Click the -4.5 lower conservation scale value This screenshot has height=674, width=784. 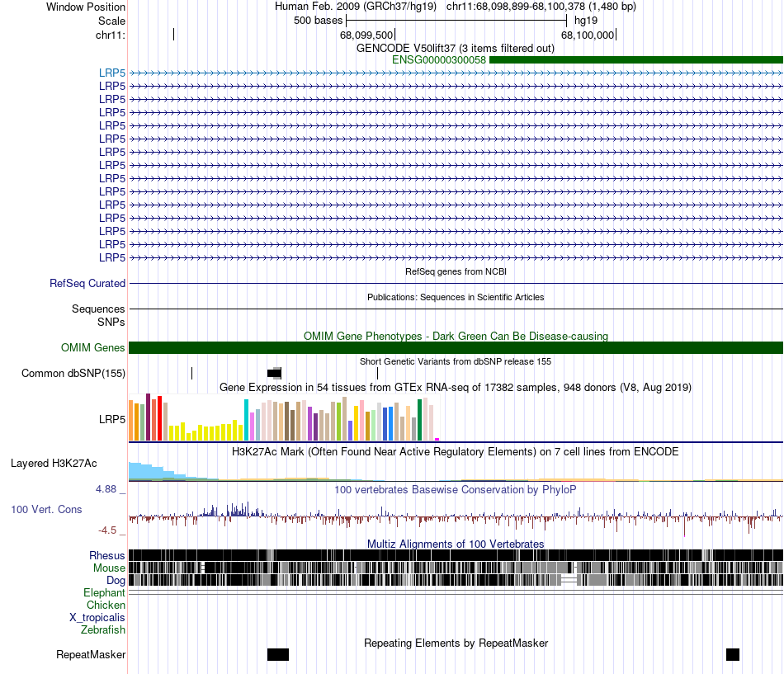[x=107, y=530]
